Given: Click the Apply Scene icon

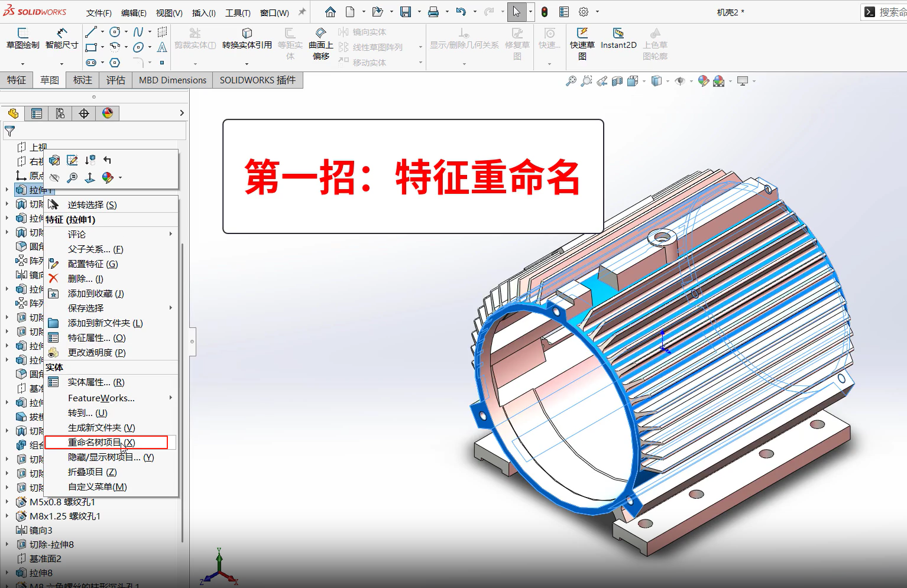Looking at the screenshot, I should click(718, 81).
